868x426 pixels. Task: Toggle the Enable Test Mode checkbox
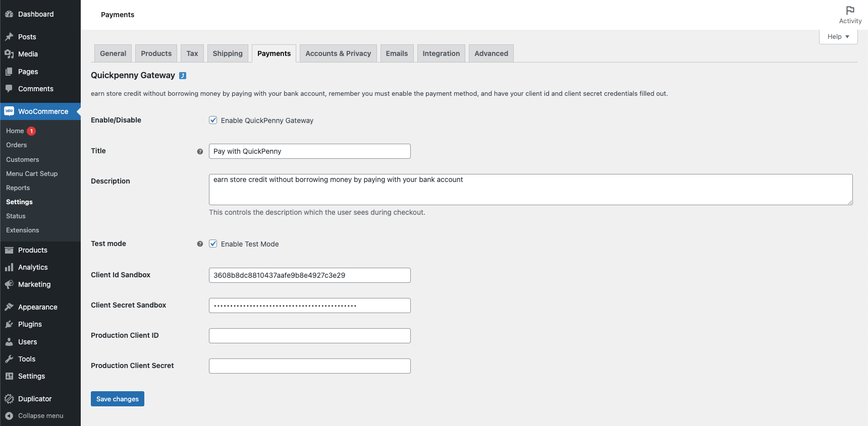213,244
